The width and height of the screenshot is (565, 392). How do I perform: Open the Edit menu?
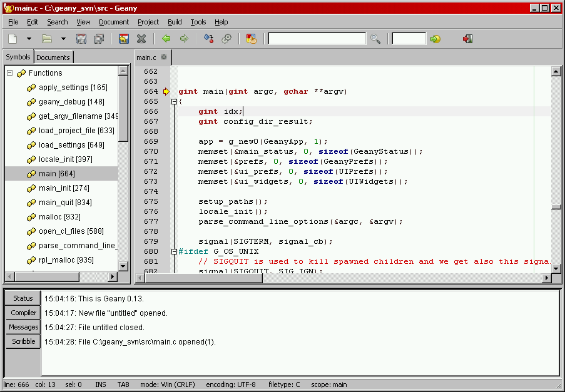[x=33, y=22]
